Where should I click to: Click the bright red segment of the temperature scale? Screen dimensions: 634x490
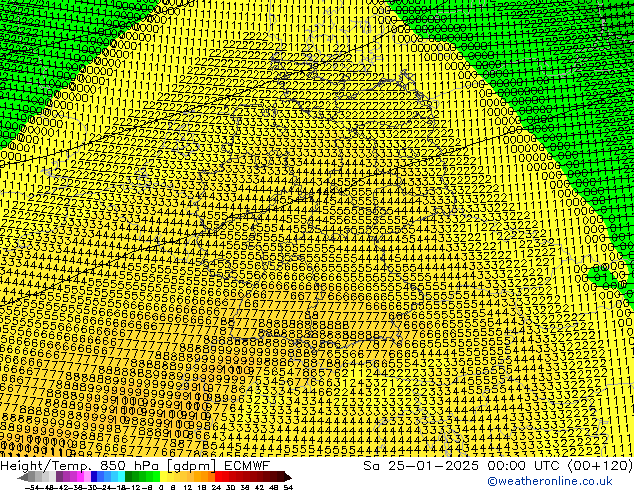[218, 477]
